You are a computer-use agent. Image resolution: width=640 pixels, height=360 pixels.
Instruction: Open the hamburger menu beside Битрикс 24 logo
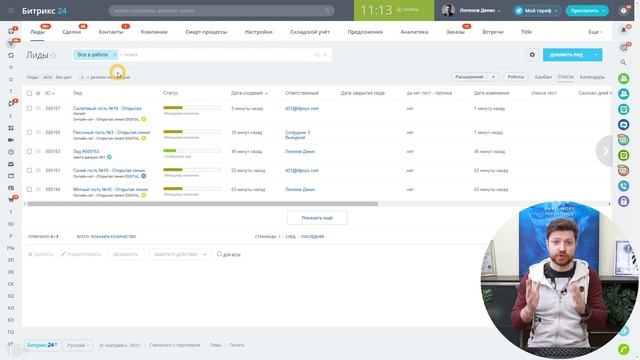11,11
